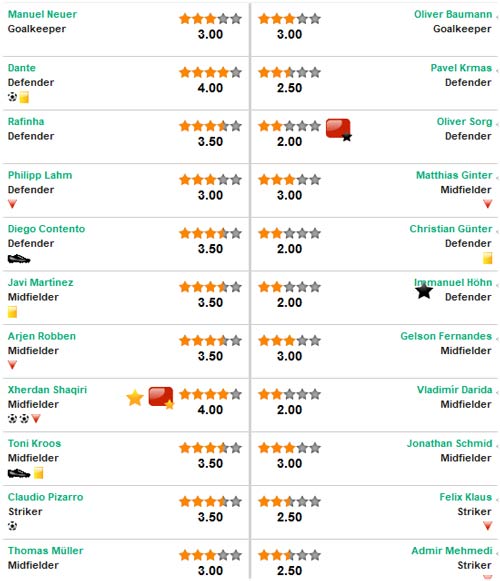The image size is (500, 581).
Task: Rate Dante using his star rating row
Action: point(210,72)
